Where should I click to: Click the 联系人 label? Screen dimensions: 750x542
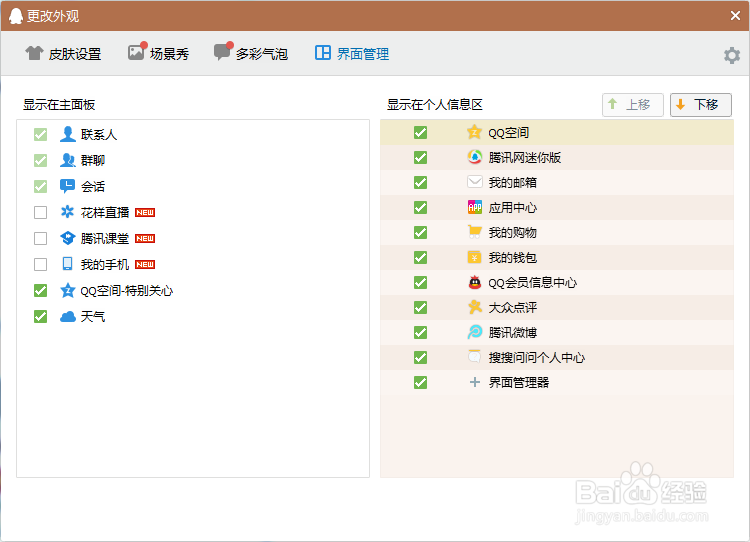click(x=99, y=134)
